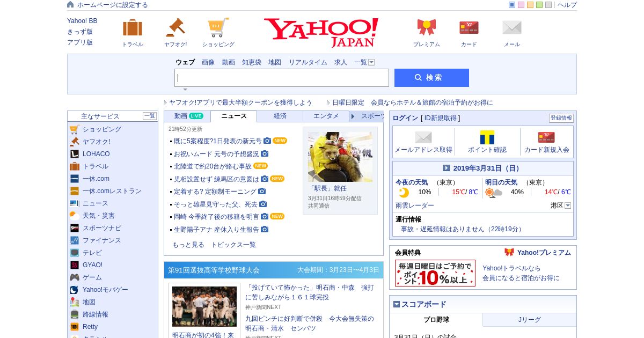Click the sidebar 天気・災害 icon
644x338 pixels.
tap(75, 216)
